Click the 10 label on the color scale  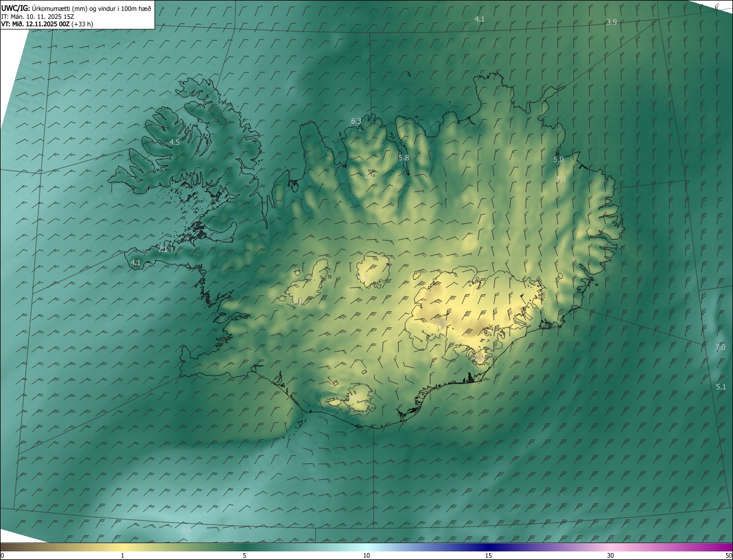366,555
